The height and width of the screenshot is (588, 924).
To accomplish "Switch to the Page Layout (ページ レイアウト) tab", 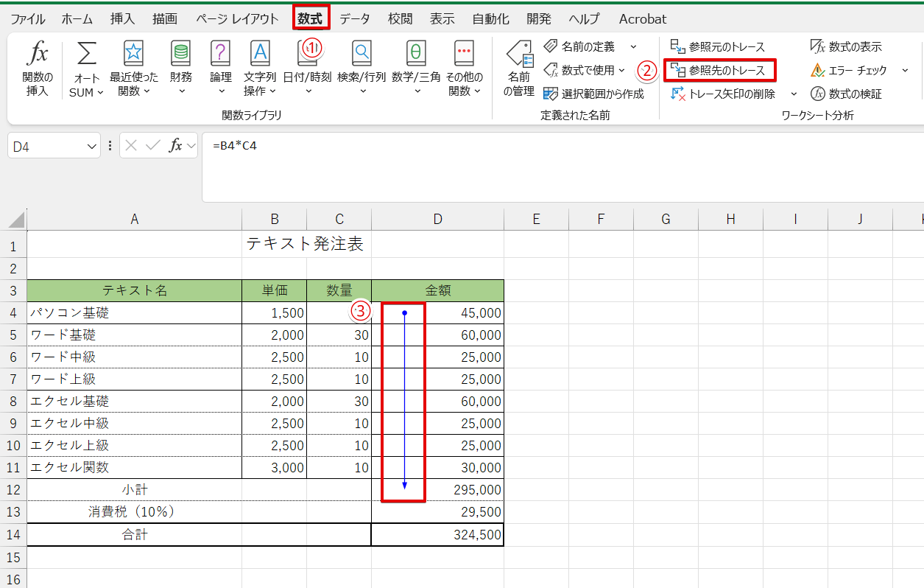I will 237,18.
